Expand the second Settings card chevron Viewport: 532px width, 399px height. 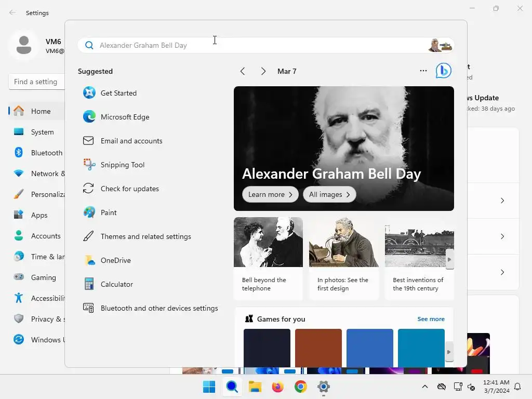502,236
